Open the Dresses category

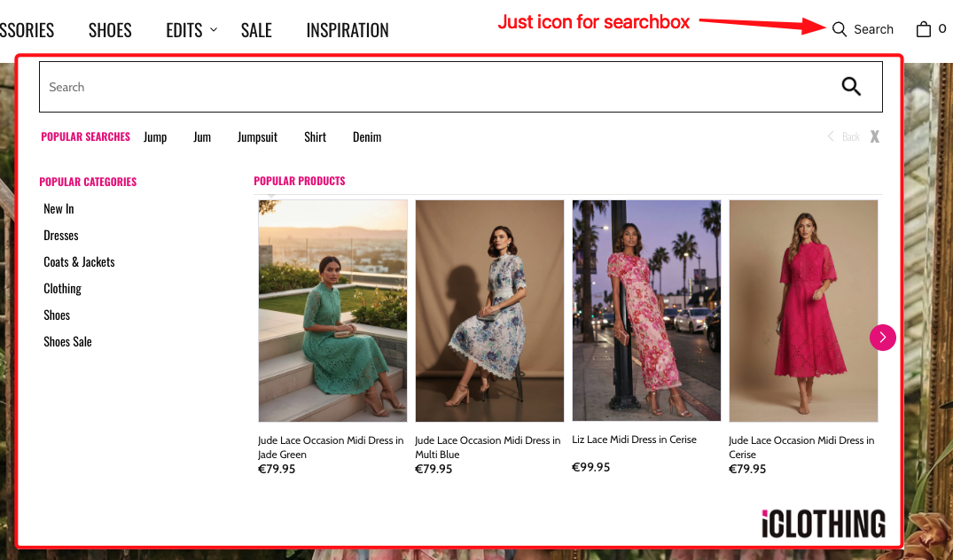60,235
